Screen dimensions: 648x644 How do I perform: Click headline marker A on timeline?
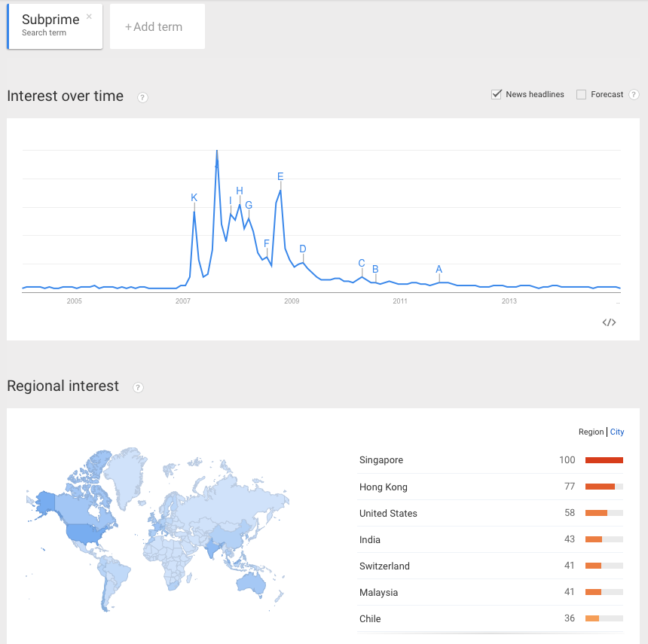pos(439,269)
